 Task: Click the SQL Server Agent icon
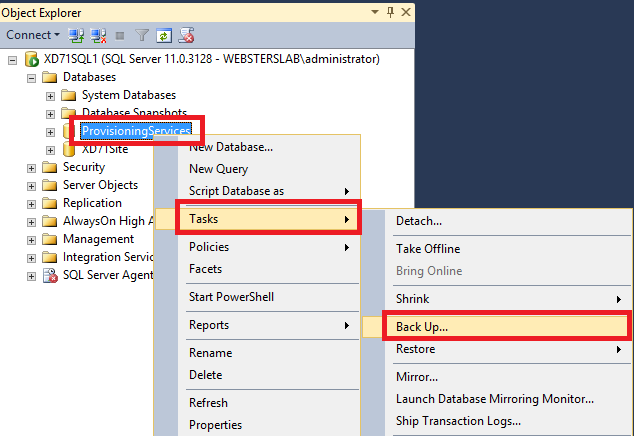[50, 275]
